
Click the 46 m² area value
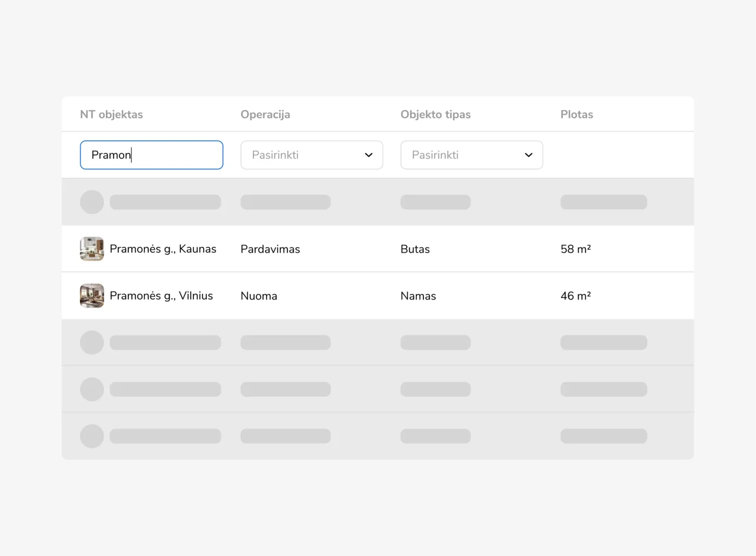[x=575, y=296]
